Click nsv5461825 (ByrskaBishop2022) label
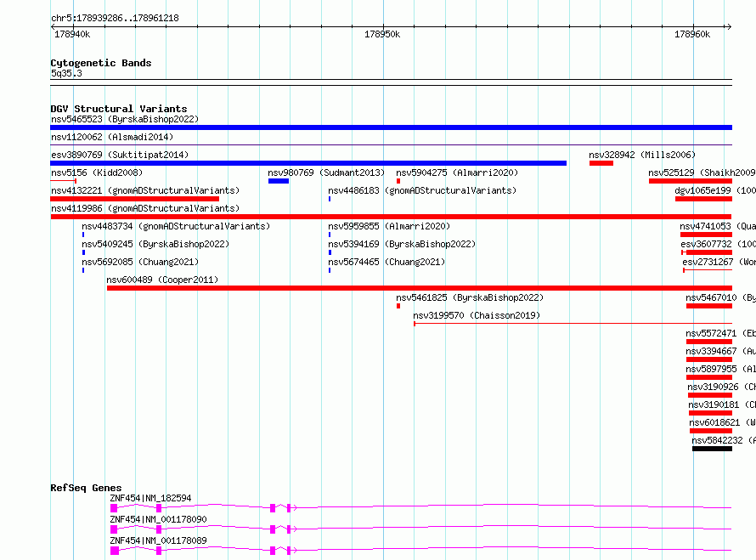 [470, 297]
